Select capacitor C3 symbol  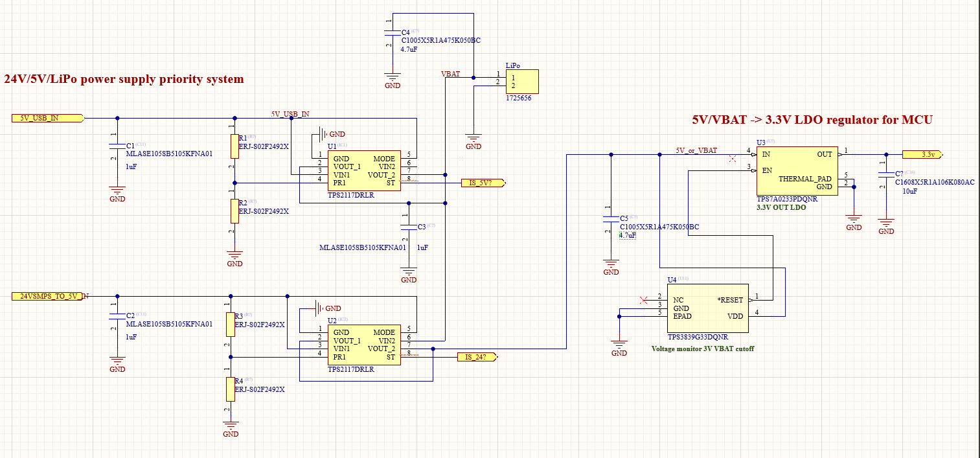tap(409, 227)
